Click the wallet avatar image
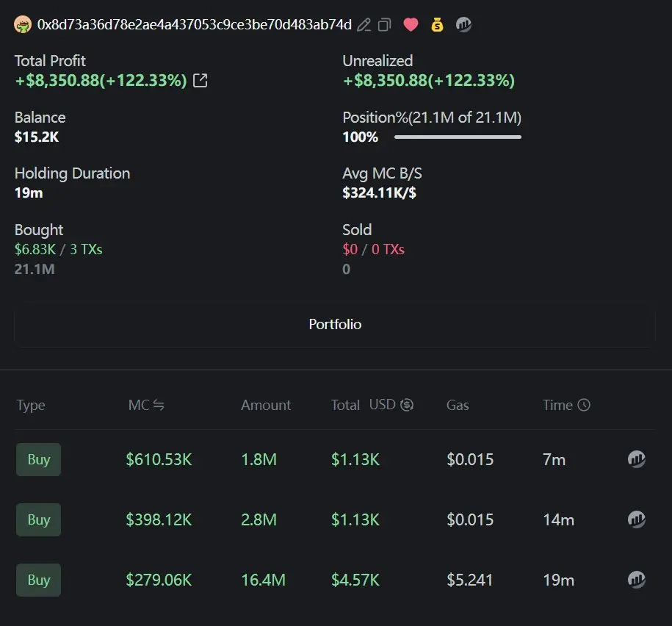Image resolution: width=672 pixels, height=626 pixels. [x=24, y=25]
